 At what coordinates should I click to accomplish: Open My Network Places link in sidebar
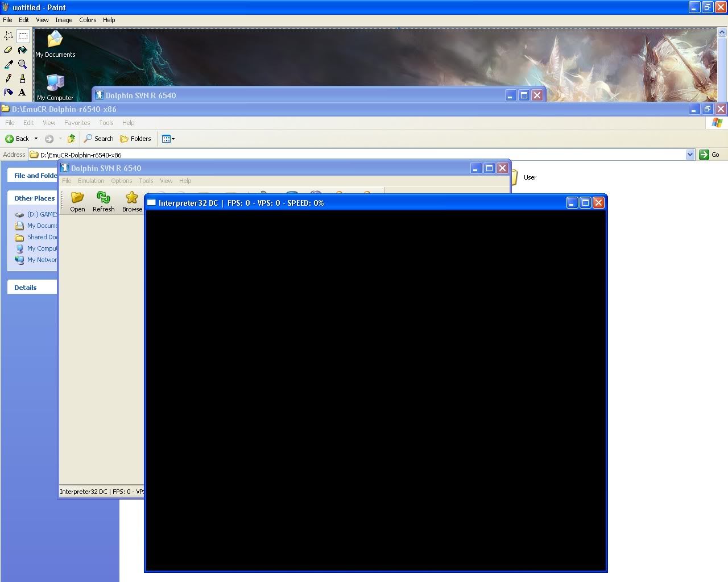[36, 260]
